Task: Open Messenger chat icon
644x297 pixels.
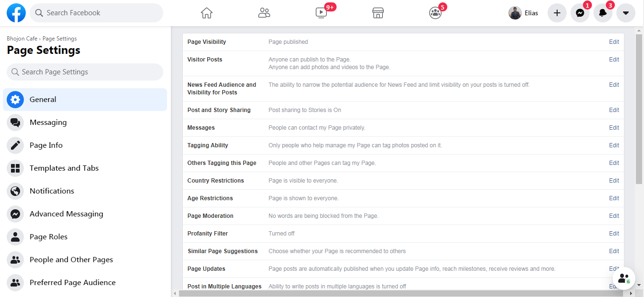Action: coord(580,13)
